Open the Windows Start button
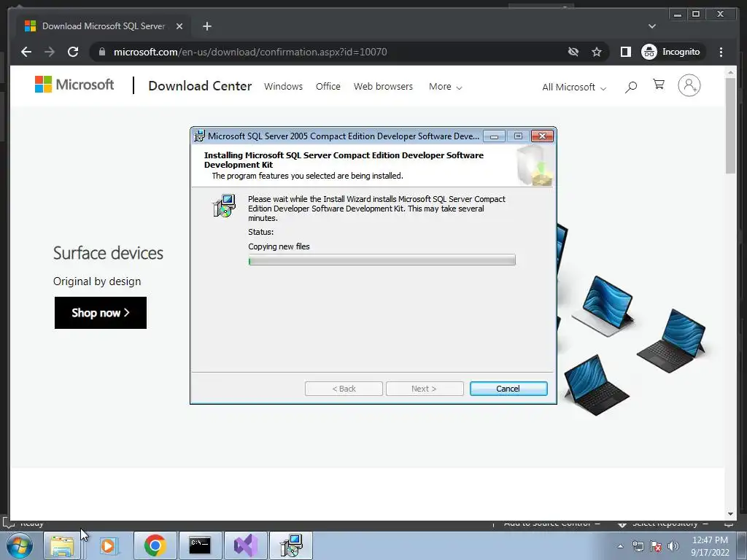This screenshot has height=560, width=747. tap(20, 545)
